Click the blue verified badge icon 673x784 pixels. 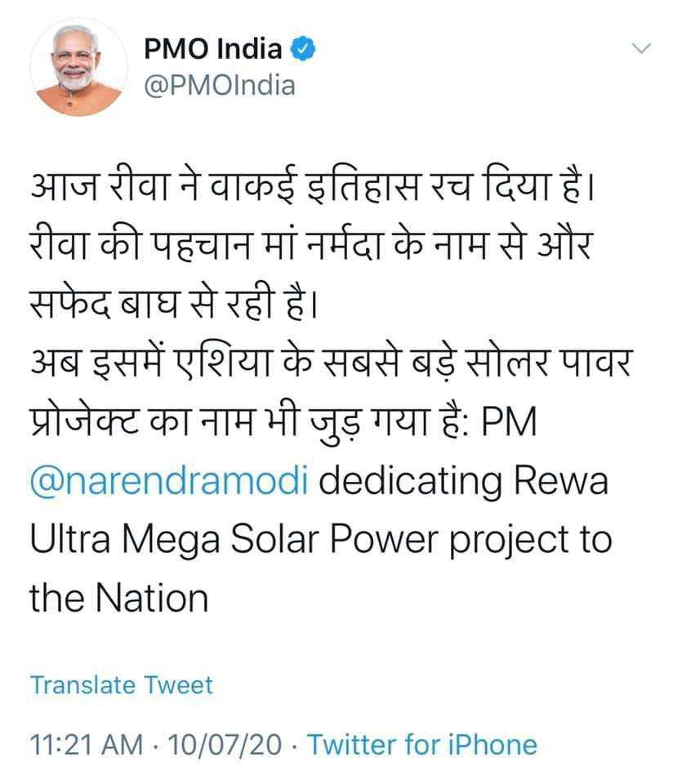pos(302,49)
